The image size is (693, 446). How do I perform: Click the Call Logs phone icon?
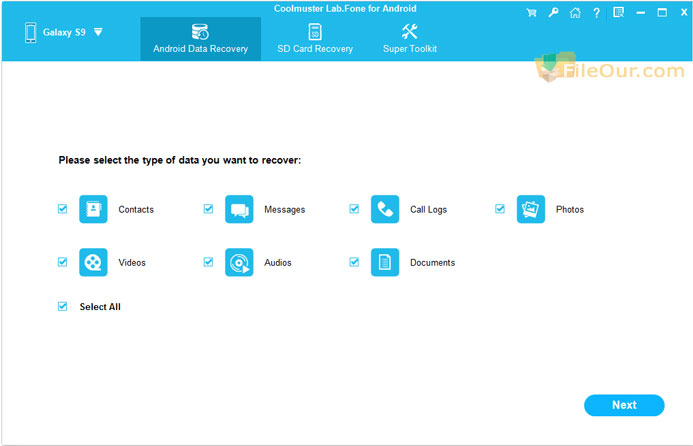point(385,209)
